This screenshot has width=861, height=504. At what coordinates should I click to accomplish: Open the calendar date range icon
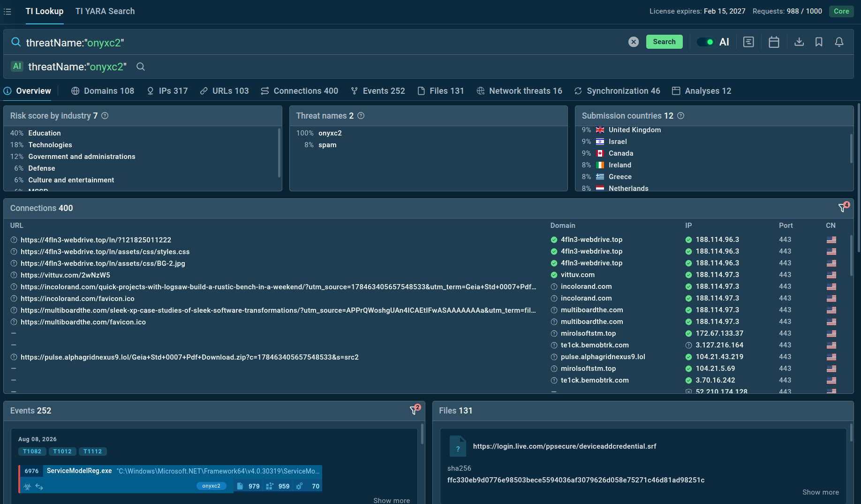click(x=774, y=42)
